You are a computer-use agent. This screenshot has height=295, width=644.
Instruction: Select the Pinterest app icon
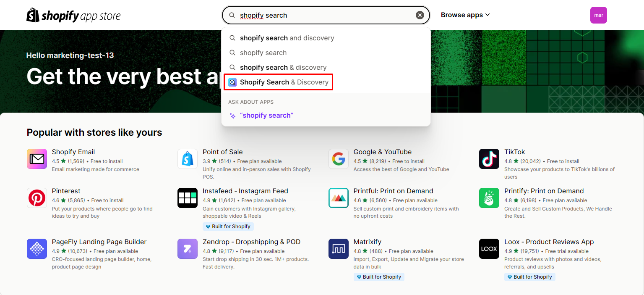tap(37, 198)
